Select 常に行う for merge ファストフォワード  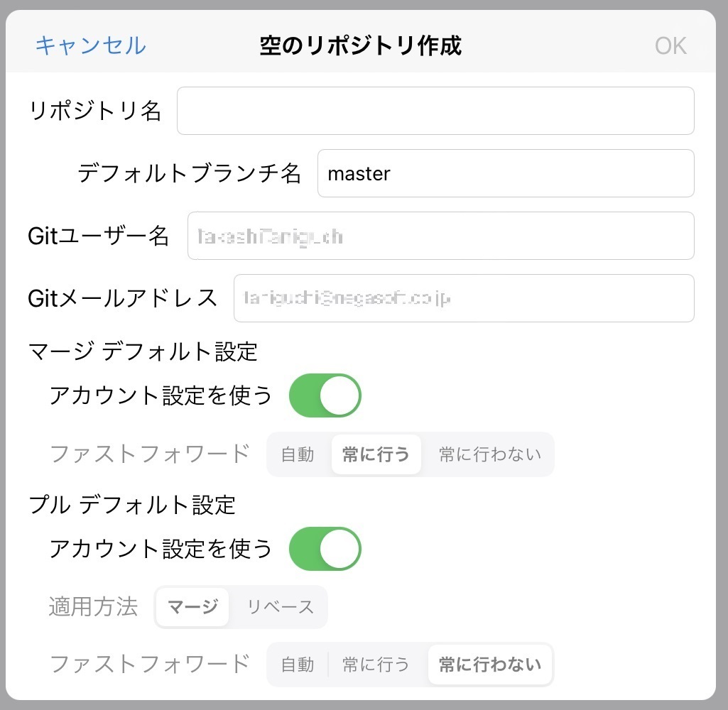coord(376,454)
